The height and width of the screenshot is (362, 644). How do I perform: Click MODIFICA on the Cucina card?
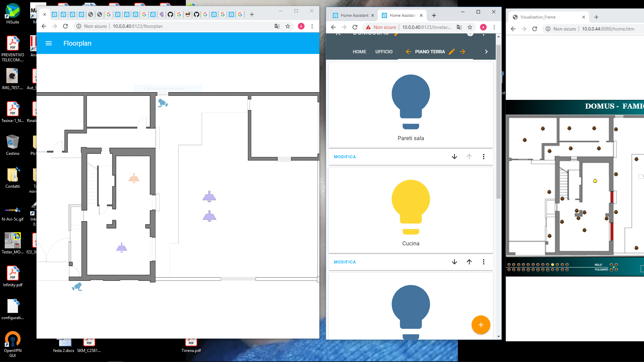(x=344, y=262)
